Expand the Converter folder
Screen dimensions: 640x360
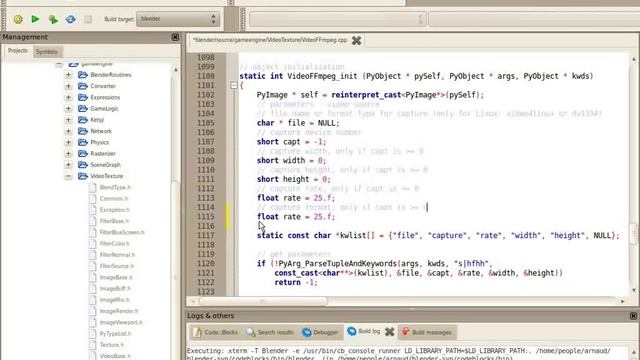68,86
